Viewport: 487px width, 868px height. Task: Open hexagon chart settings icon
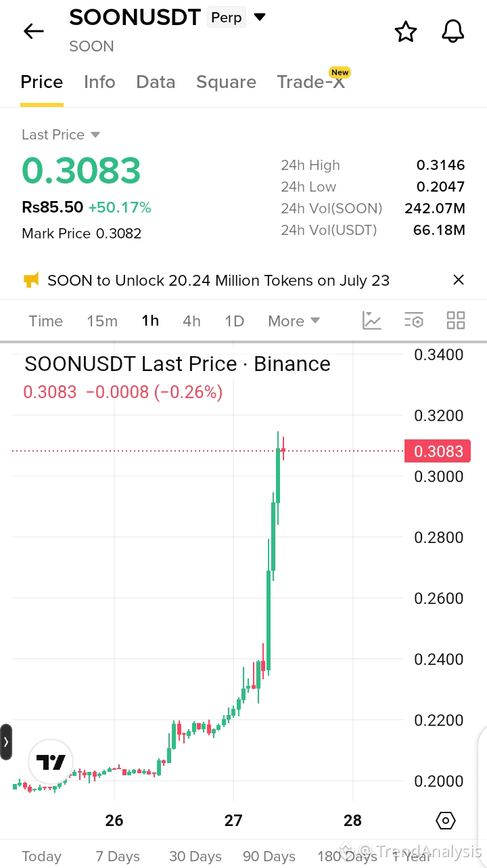pyautogui.click(x=446, y=821)
